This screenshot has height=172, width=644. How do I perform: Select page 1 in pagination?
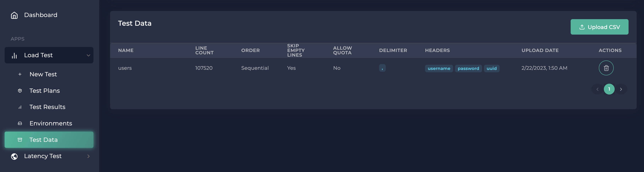coord(609,89)
